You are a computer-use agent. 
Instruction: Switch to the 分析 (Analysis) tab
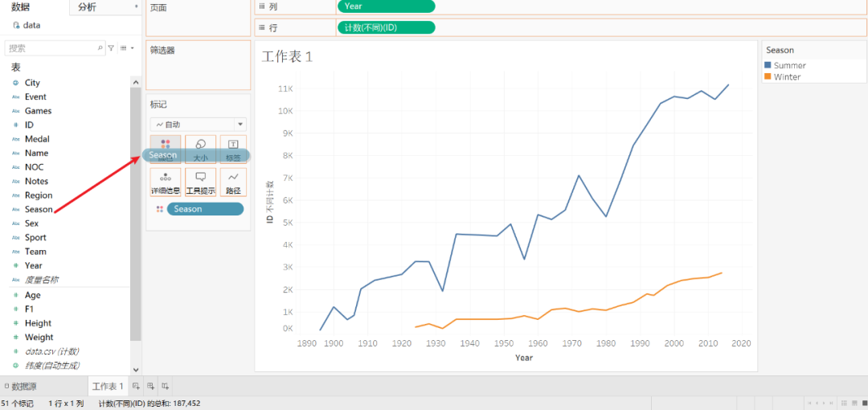point(87,7)
